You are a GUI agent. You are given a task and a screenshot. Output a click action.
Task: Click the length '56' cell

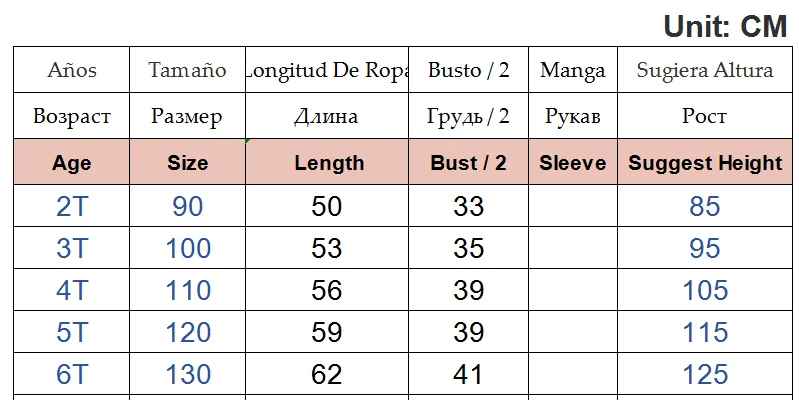327,291
